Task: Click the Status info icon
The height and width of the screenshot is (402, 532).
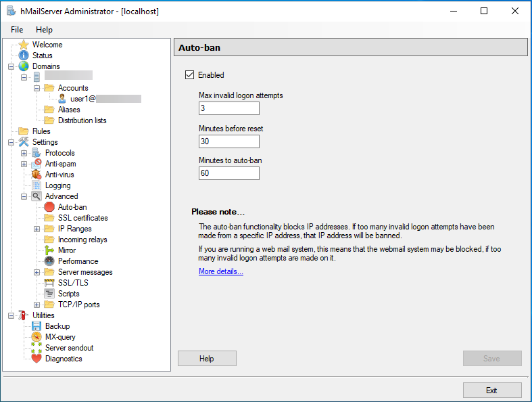Action: [x=24, y=55]
